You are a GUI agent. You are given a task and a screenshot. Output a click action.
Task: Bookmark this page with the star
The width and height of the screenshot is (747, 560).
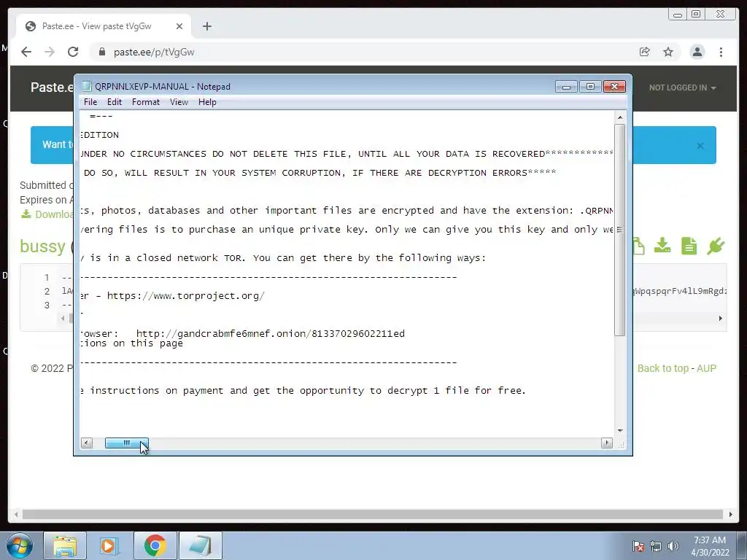click(x=668, y=52)
